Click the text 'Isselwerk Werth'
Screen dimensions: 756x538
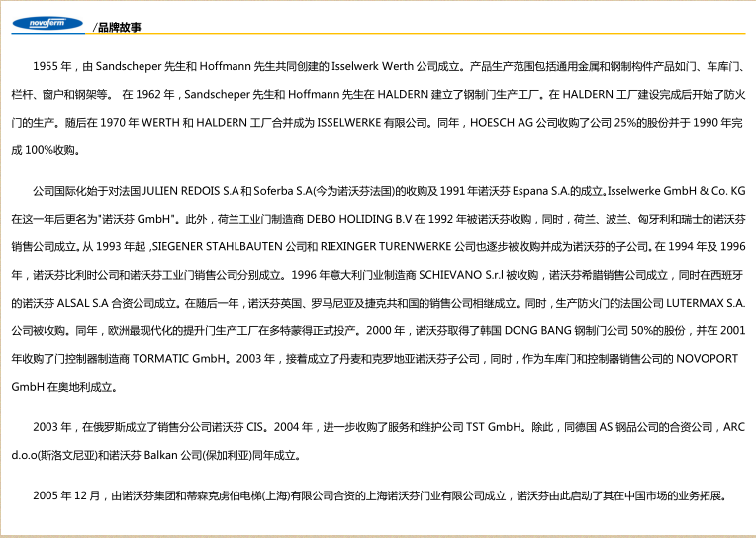click(x=372, y=66)
